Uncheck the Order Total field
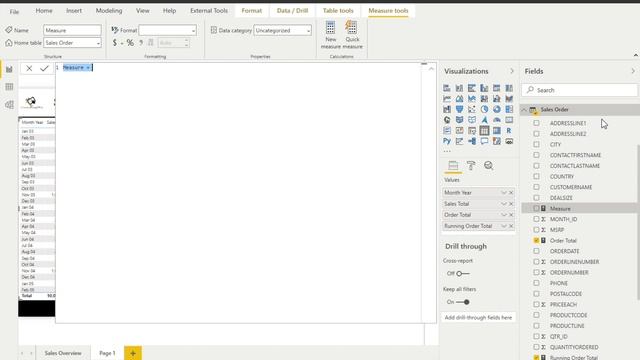The height and width of the screenshot is (360, 640). 536,240
